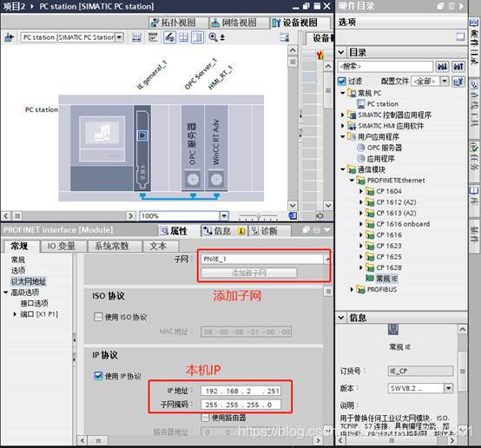
Task: Click the 订货号 IE_CP field
Action: 420,371
